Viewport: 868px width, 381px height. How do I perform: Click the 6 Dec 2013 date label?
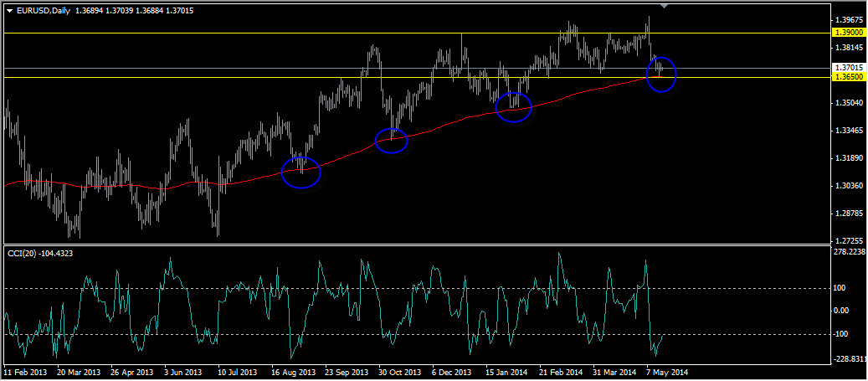click(x=452, y=372)
